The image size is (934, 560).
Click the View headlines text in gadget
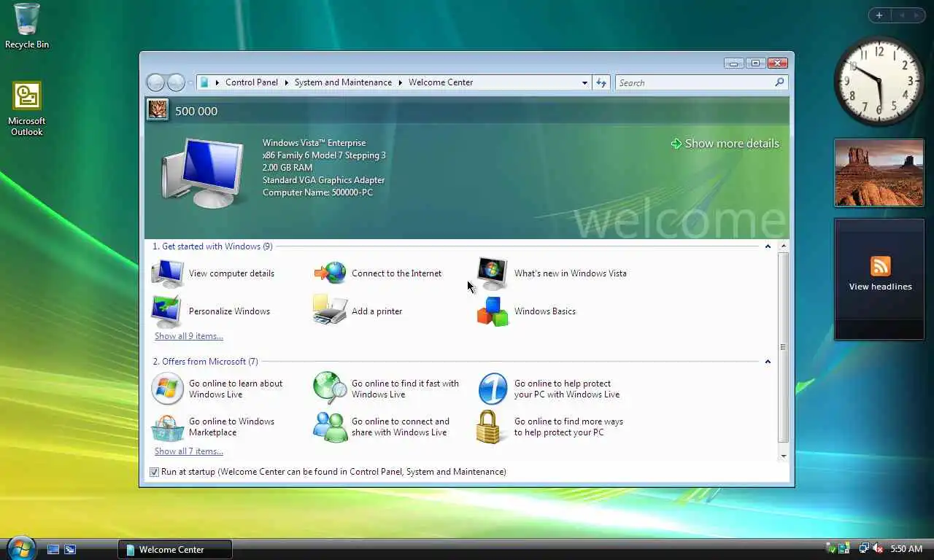[880, 287]
